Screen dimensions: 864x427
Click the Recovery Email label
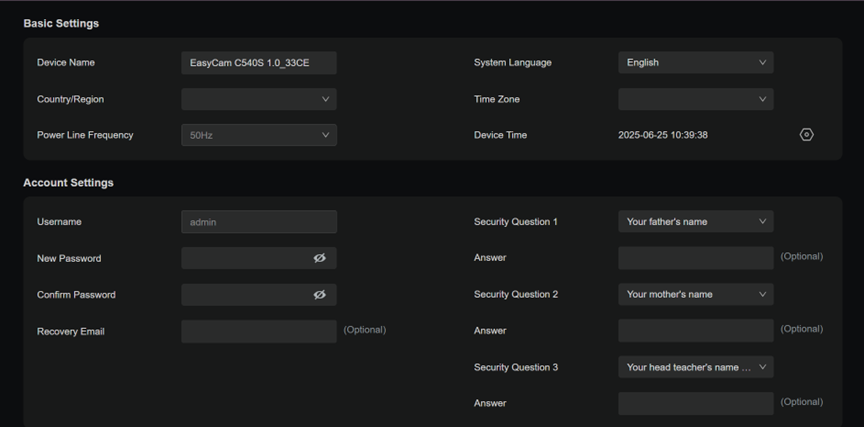[71, 331]
